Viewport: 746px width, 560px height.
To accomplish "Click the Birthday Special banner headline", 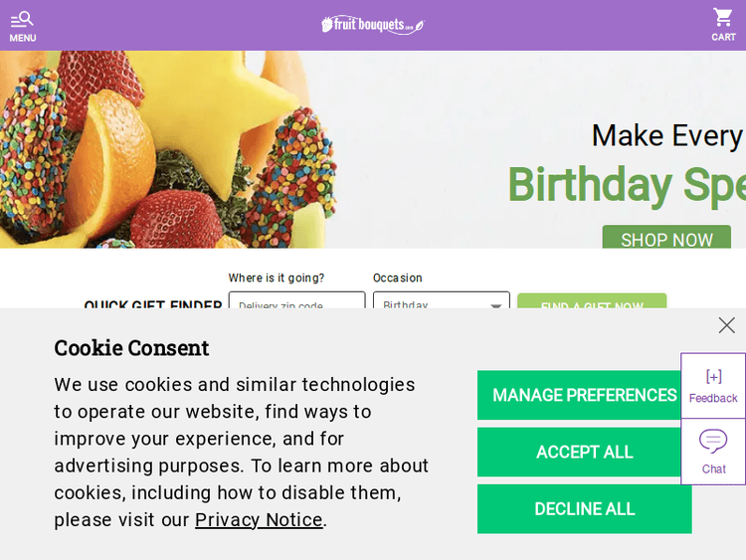I will (x=627, y=185).
